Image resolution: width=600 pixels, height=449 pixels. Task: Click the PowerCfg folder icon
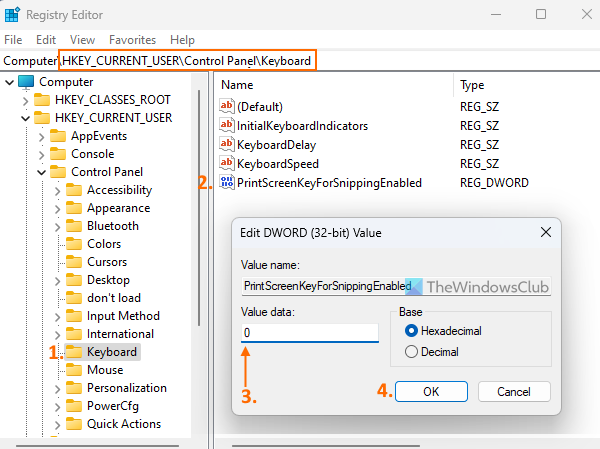(74, 406)
